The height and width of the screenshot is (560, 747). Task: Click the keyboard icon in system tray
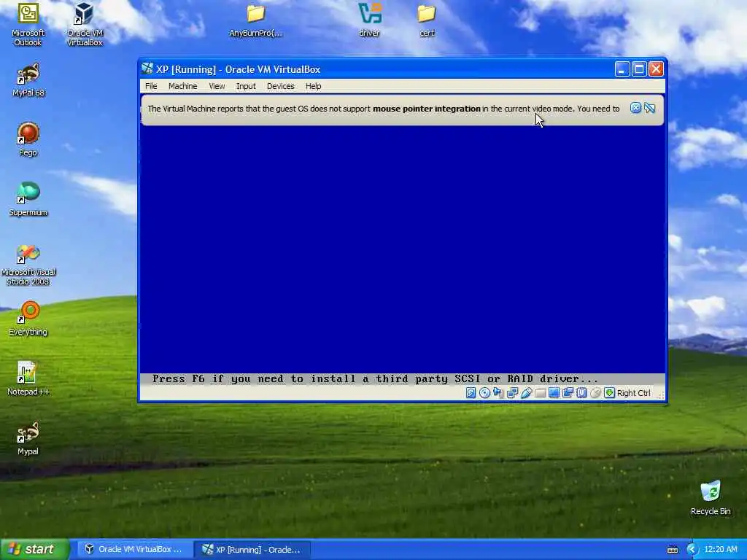(x=673, y=550)
